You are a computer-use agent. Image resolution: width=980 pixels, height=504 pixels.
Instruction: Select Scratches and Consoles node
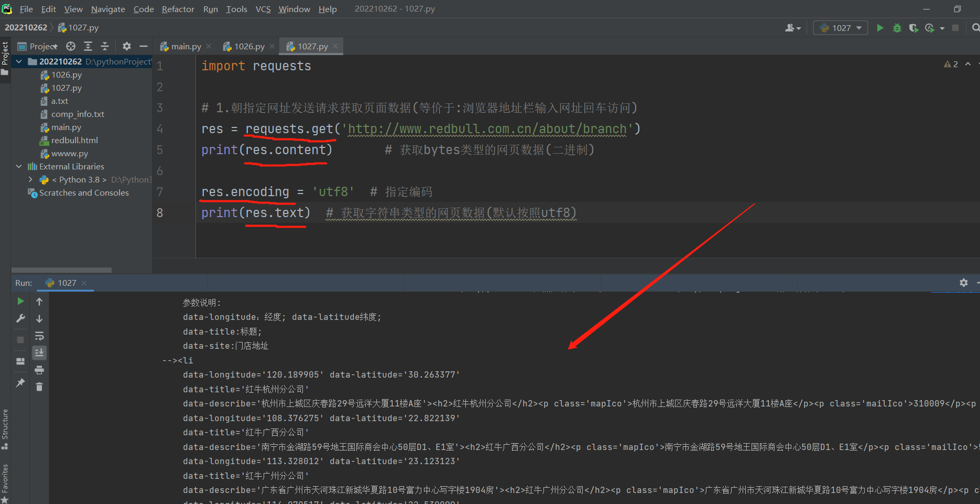pos(84,193)
